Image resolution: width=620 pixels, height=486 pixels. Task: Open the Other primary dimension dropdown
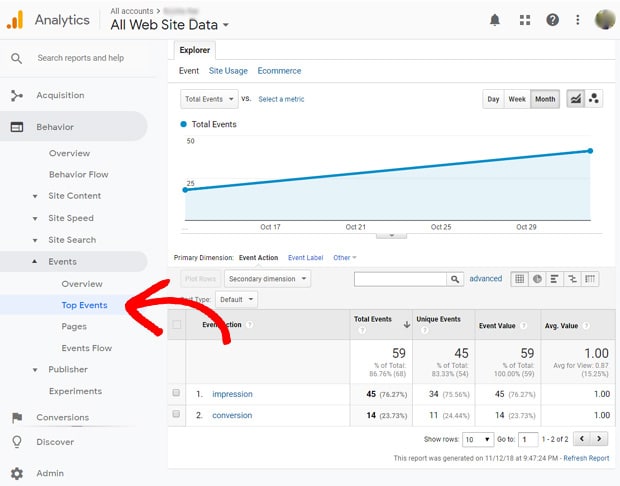[x=344, y=258]
